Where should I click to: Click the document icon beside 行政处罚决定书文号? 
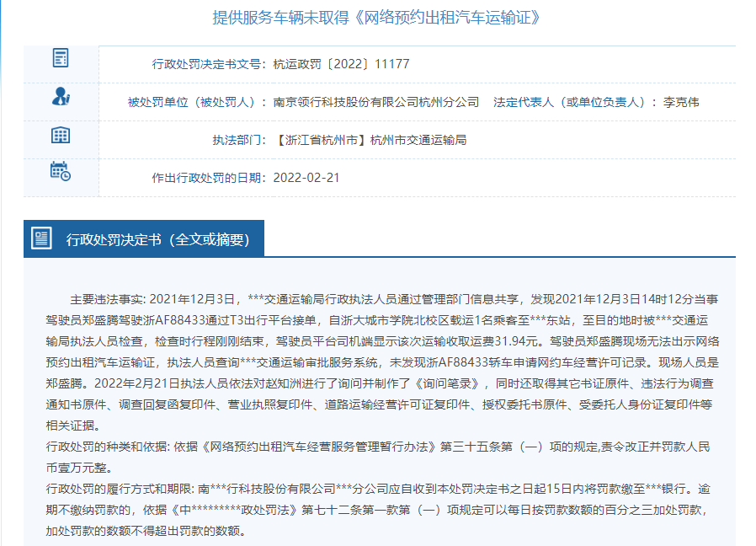pos(61,58)
